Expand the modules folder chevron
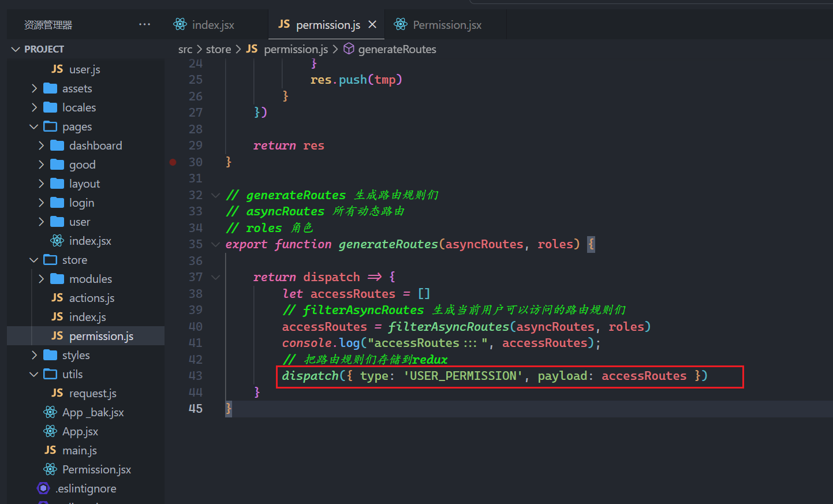 [x=41, y=279]
